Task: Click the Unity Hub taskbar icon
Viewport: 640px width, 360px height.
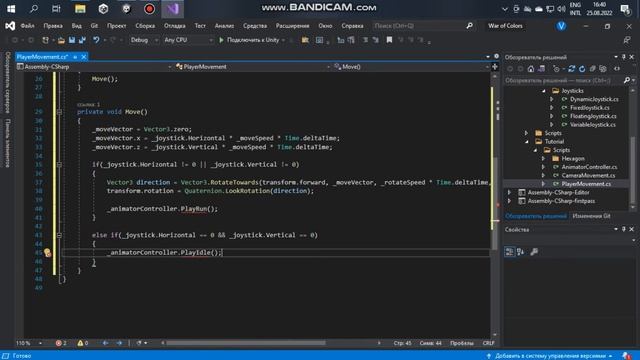Action: [x=103, y=9]
